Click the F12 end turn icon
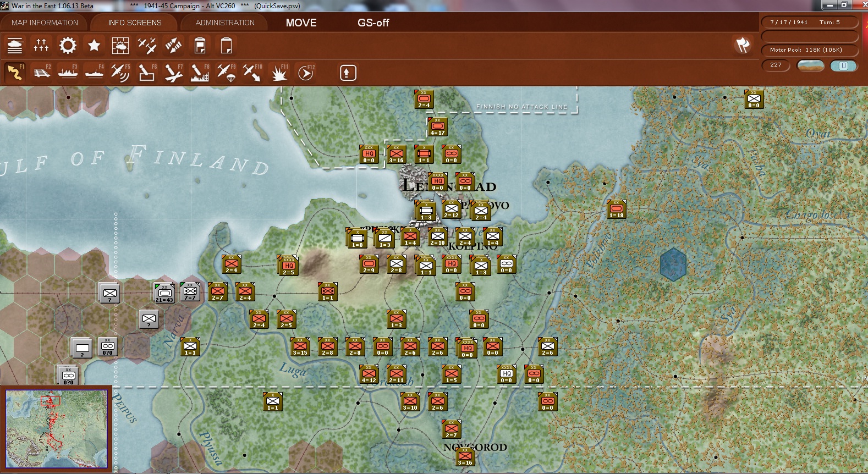The image size is (868, 474). tap(305, 73)
